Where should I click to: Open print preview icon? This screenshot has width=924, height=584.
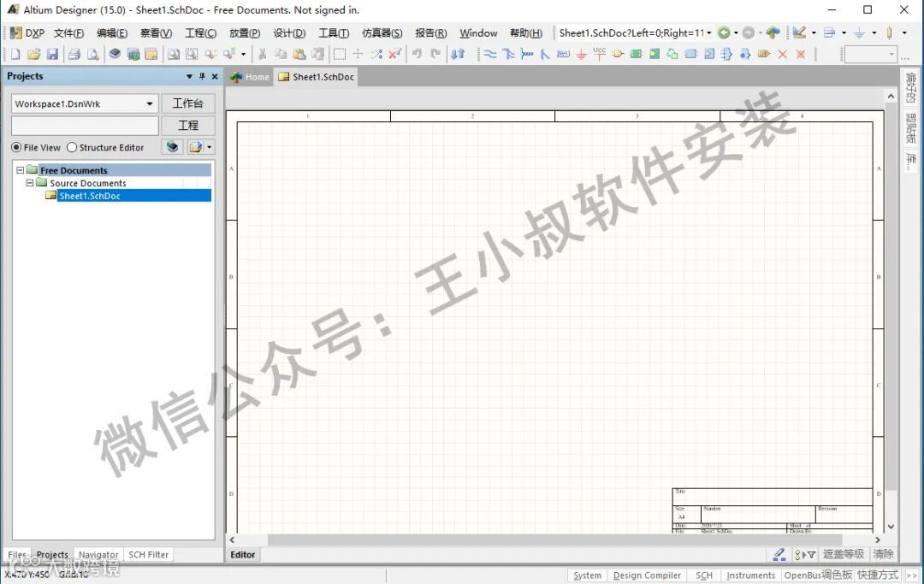92,54
